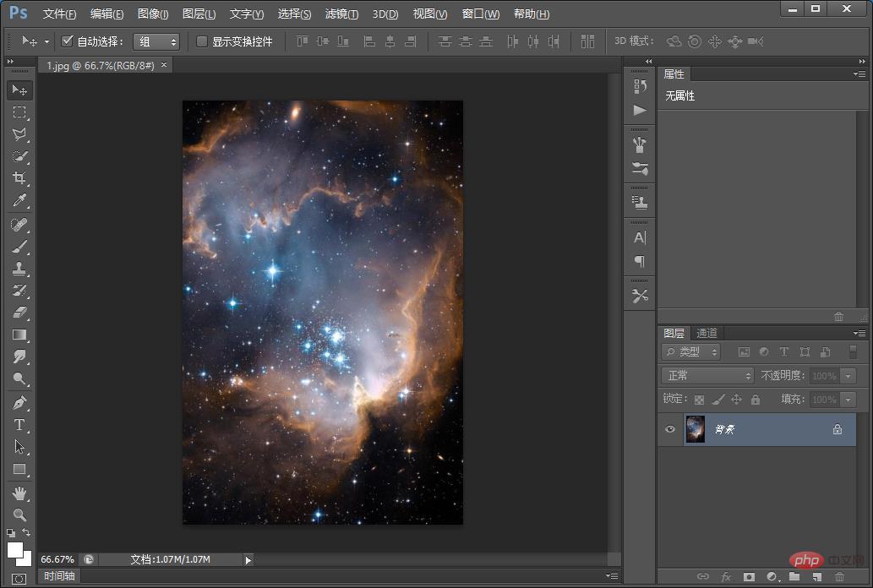The image size is (873, 588).
Task: Toggle lock image pixels brush icon
Action: pyautogui.click(x=718, y=400)
